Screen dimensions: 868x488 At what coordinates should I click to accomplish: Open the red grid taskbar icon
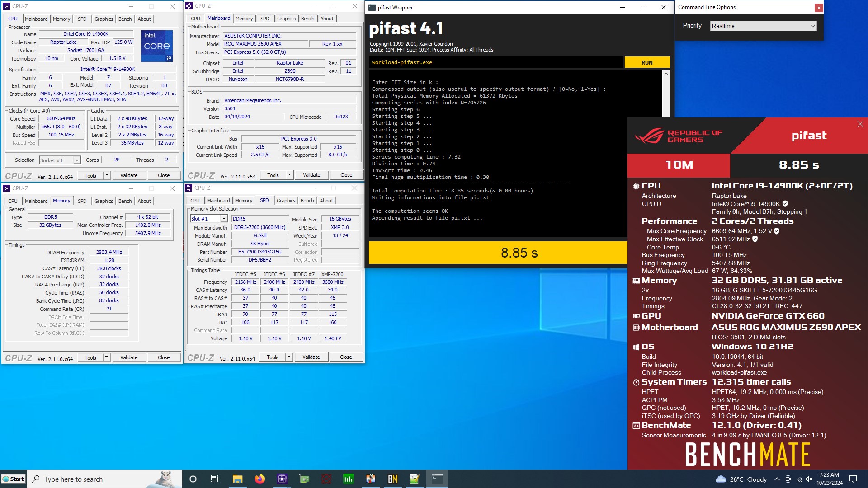pyautogui.click(x=326, y=479)
